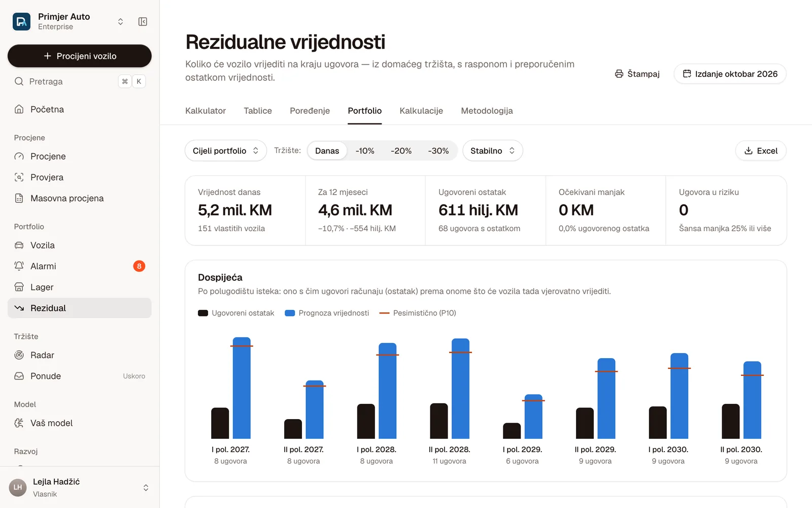The width and height of the screenshot is (812, 508).
Task: Open the Kalkulacije tab
Action: 421,111
